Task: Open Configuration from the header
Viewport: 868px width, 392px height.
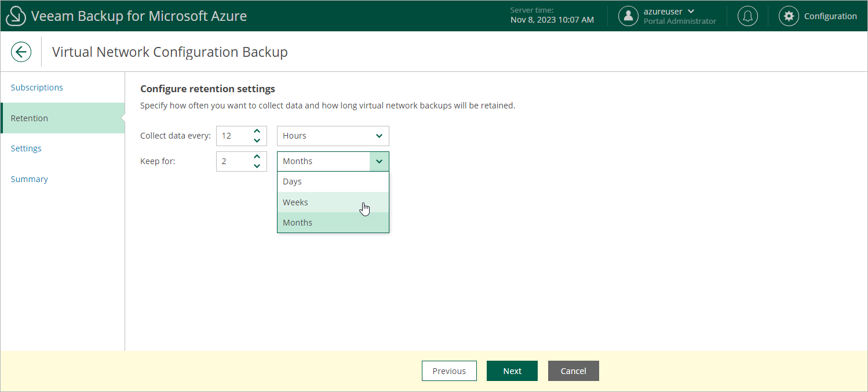Action: [x=830, y=16]
